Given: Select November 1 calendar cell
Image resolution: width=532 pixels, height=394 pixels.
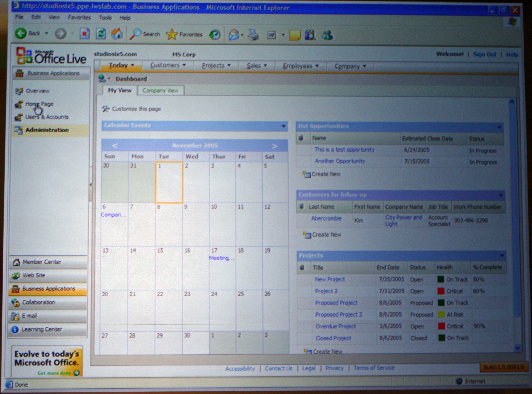Looking at the screenshot, I should [x=169, y=183].
